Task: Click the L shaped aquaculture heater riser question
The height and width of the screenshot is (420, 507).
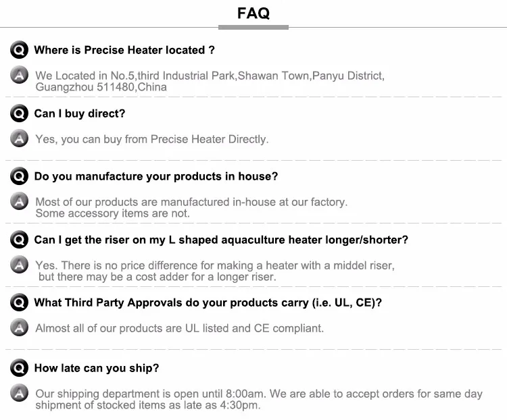Action: pyautogui.click(x=221, y=240)
